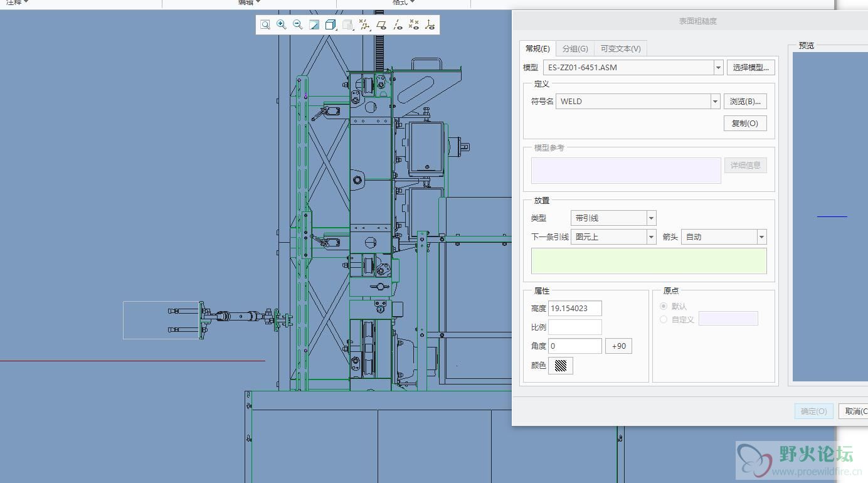Select the 自定义 origin radio button
Image resolution: width=868 pixels, height=483 pixels.
664,319
